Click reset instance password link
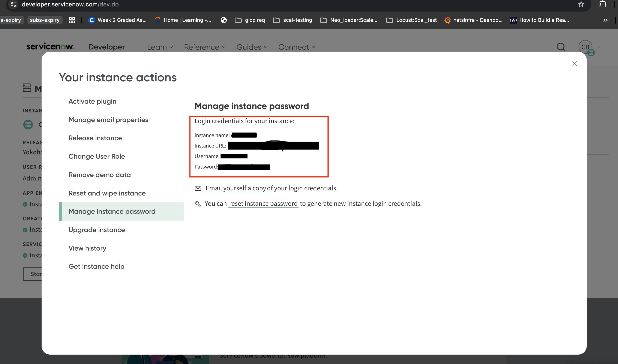 pos(263,204)
